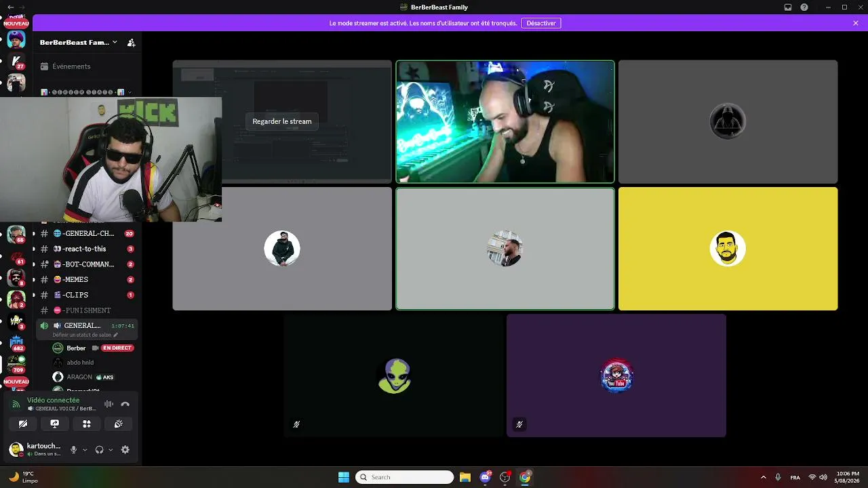Open the purple-hat avatar server icon
The image size is (868, 488).
(16, 39)
